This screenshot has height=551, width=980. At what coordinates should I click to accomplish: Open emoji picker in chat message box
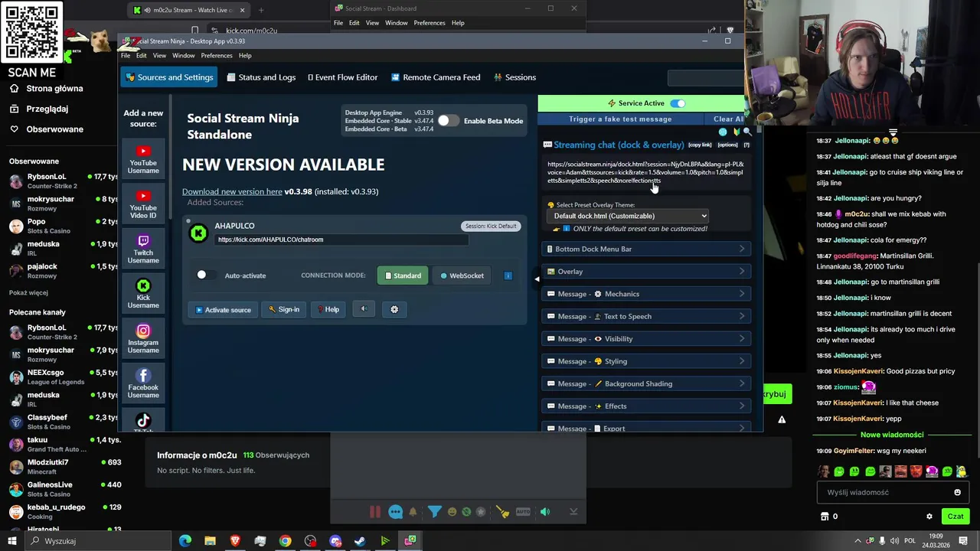click(957, 493)
